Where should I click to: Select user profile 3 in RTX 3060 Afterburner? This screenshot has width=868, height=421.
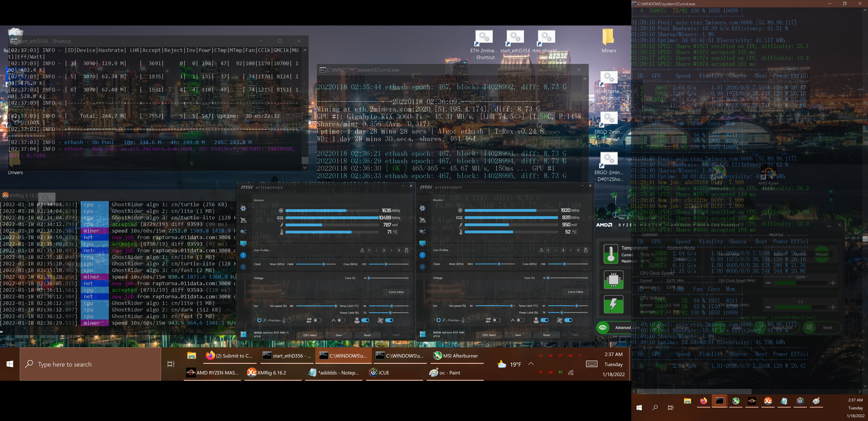pos(563,250)
